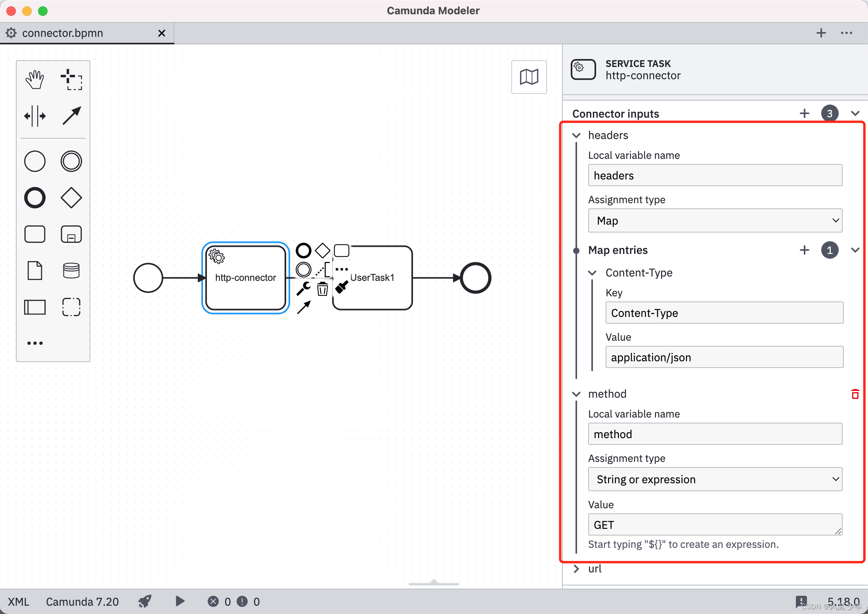The height and width of the screenshot is (614, 868).
Task: Toggle the XML view
Action: click(19, 602)
